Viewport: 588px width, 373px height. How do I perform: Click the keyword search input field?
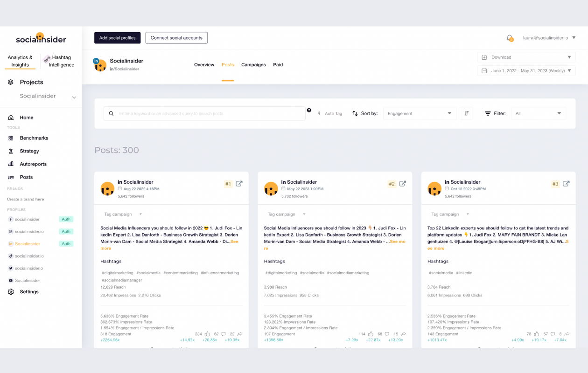(x=204, y=113)
